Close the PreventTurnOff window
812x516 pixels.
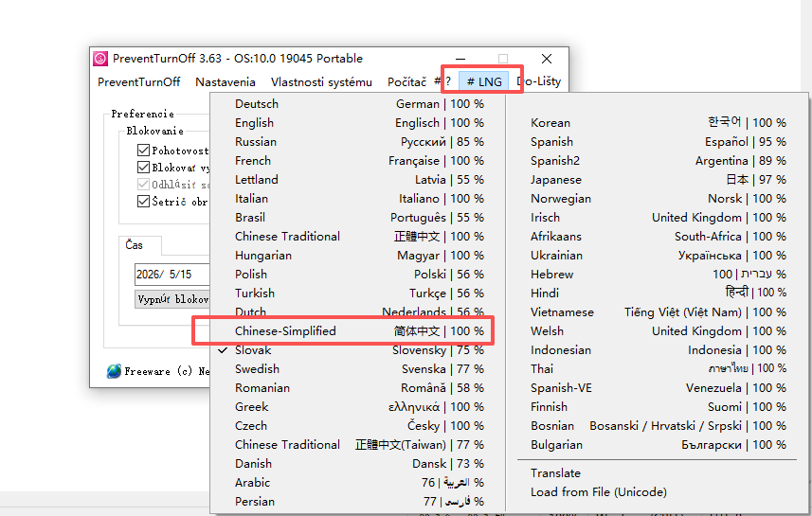[x=547, y=59]
